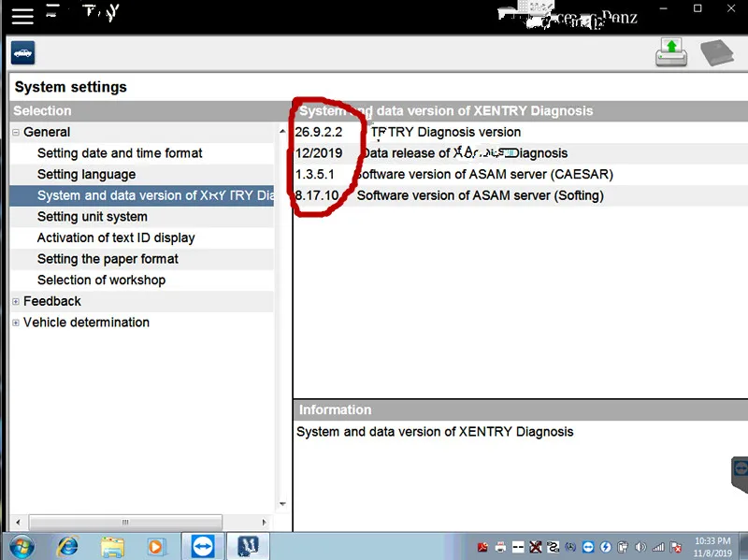Select Selection of workshop entry
The image size is (748, 560).
tap(102, 280)
